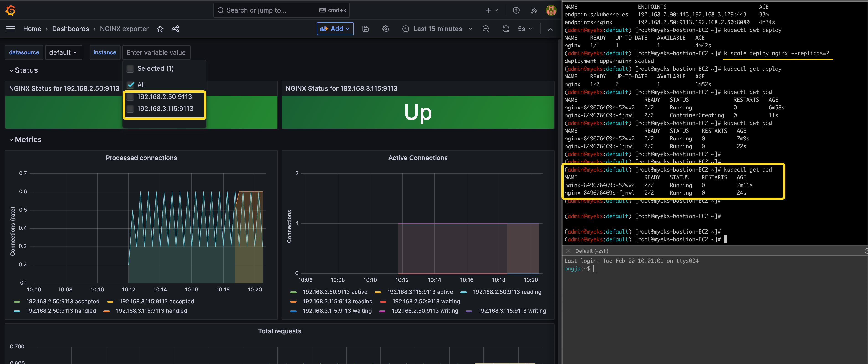This screenshot has height=364, width=868.
Task: Toggle 192.168.3.115:9113 handled legend series
Action: point(151,311)
